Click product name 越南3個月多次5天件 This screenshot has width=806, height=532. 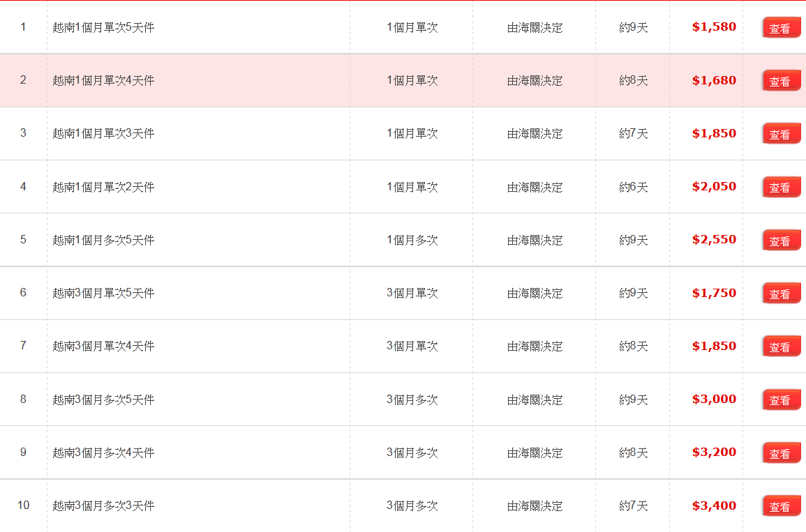[x=103, y=400]
